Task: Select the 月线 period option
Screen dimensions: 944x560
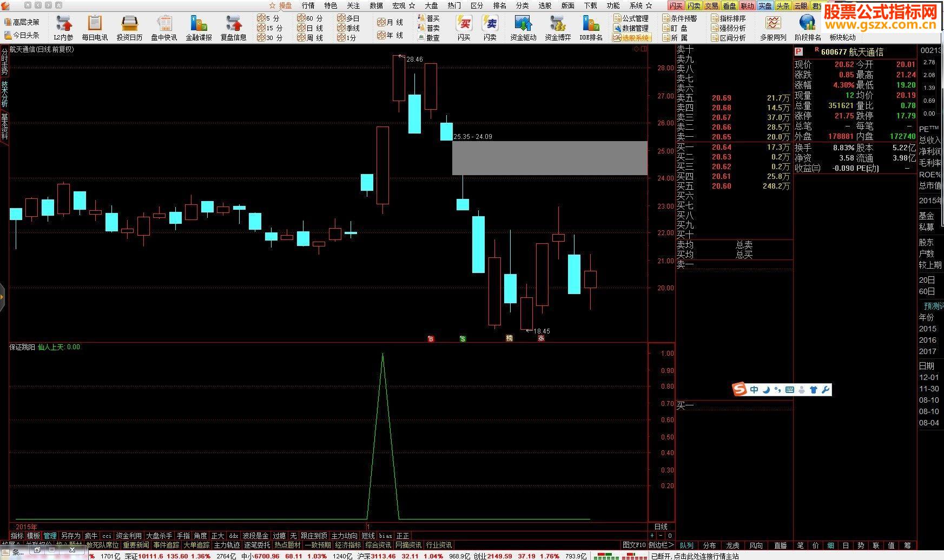Action: coord(391,22)
